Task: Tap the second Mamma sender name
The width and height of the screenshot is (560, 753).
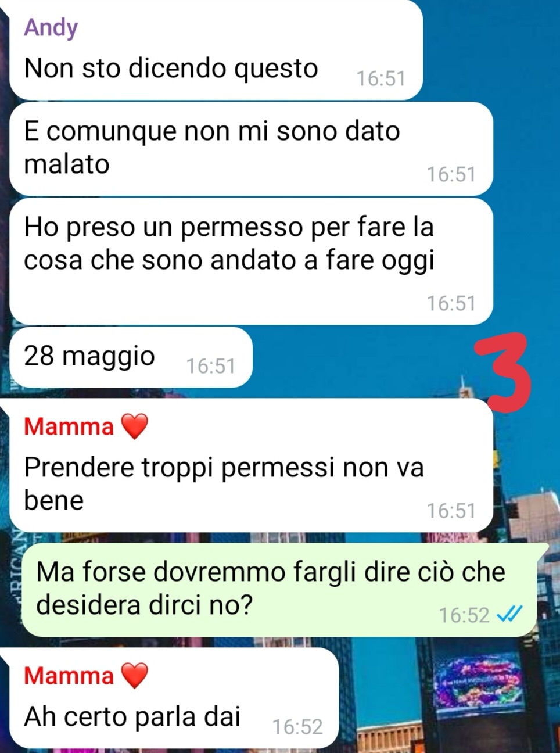Action: (69, 676)
